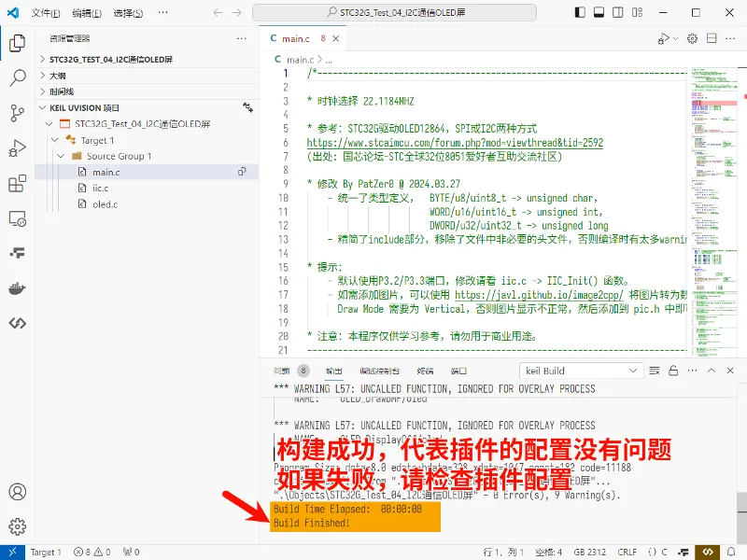Image resolution: width=747 pixels, height=560 pixels.
Task: Open the keil Build output channel dropdown
Action: click(581, 371)
